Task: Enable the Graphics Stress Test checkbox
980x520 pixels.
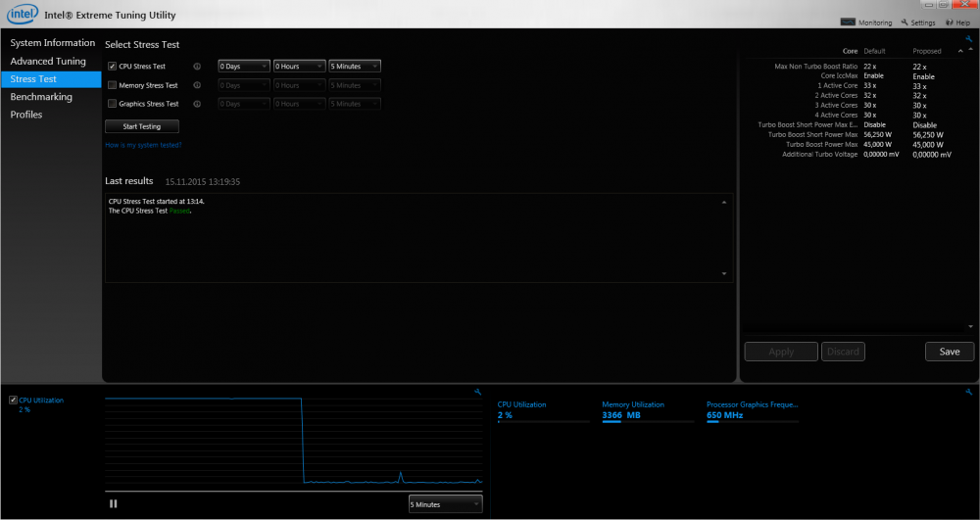Action: point(113,104)
